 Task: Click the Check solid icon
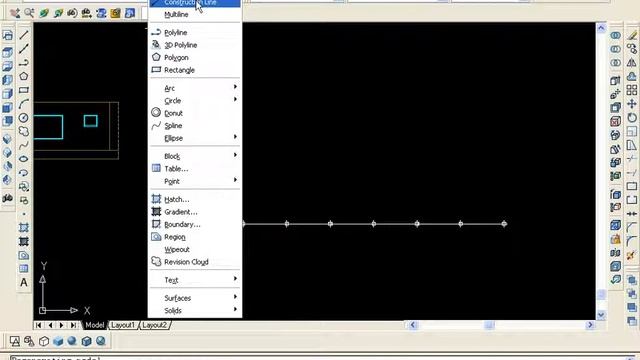point(616,280)
